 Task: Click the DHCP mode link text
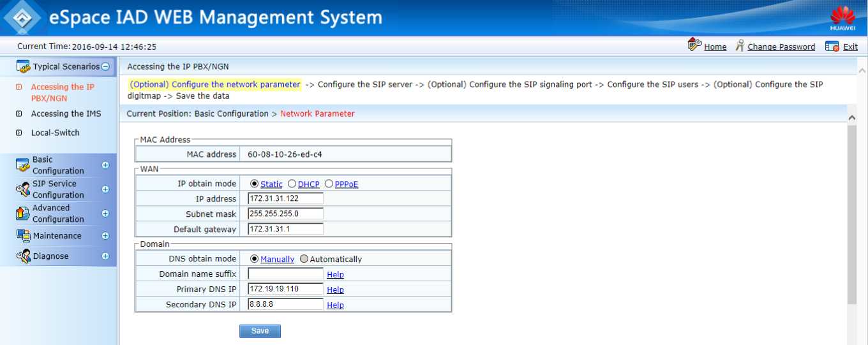(x=309, y=184)
